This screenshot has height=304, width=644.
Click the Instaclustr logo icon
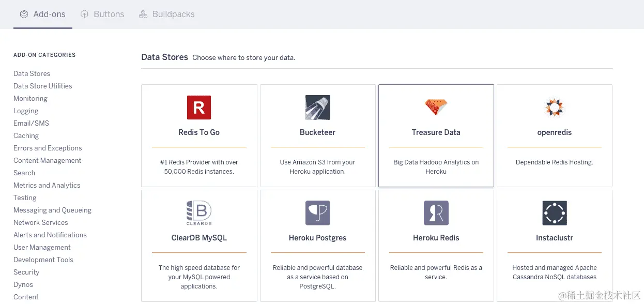tap(555, 213)
